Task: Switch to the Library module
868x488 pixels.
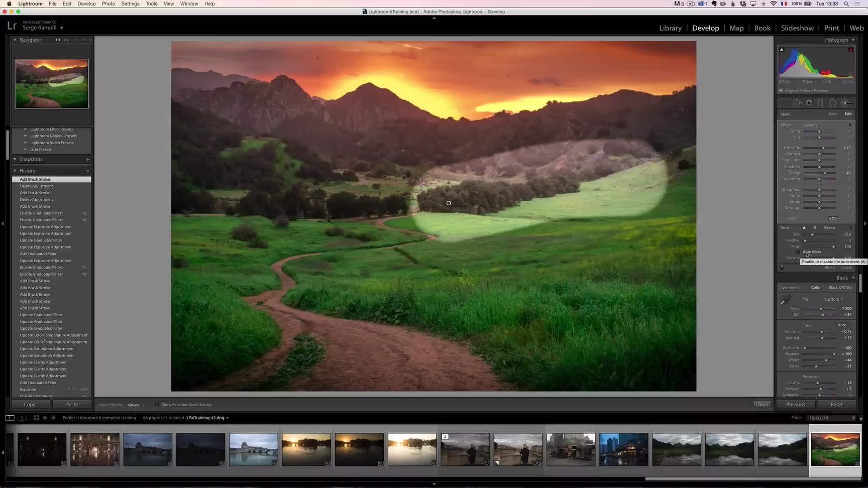Action: (x=670, y=28)
